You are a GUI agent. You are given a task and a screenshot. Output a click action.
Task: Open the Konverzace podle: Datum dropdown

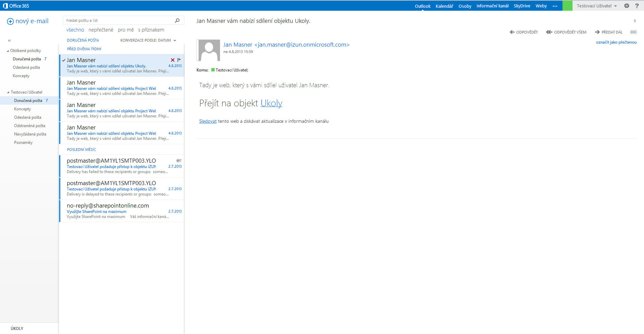click(x=148, y=40)
